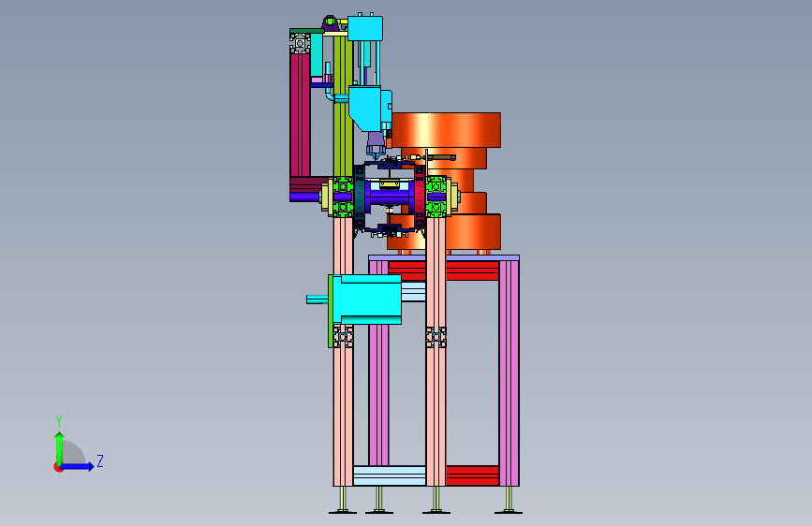The width and height of the screenshot is (812, 526).
Task: Select the crimson vertical panel
Action: tap(300, 114)
